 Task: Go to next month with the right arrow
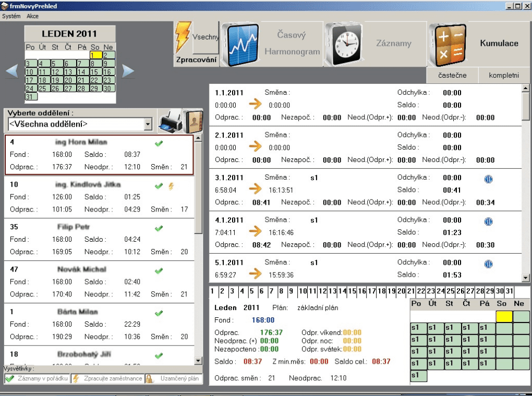128,71
